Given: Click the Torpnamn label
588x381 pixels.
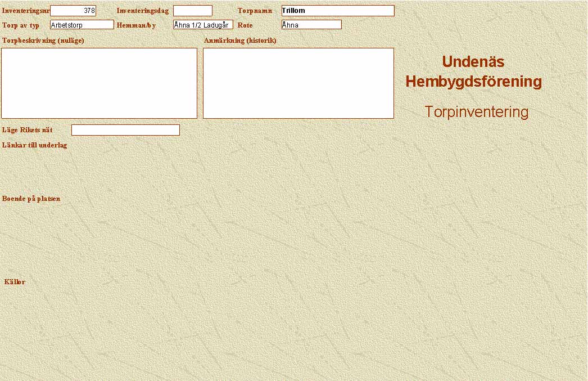Looking at the screenshot, I should pyautogui.click(x=255, y=11).
